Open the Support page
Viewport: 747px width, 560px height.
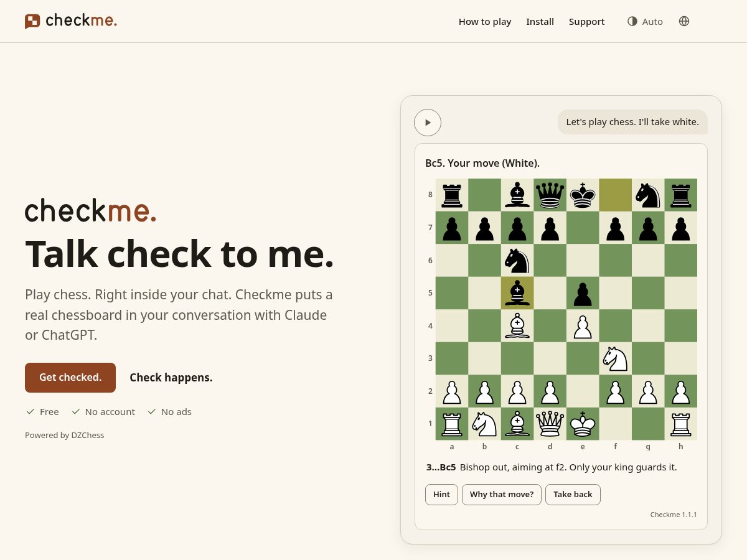(x=586, y=21)
